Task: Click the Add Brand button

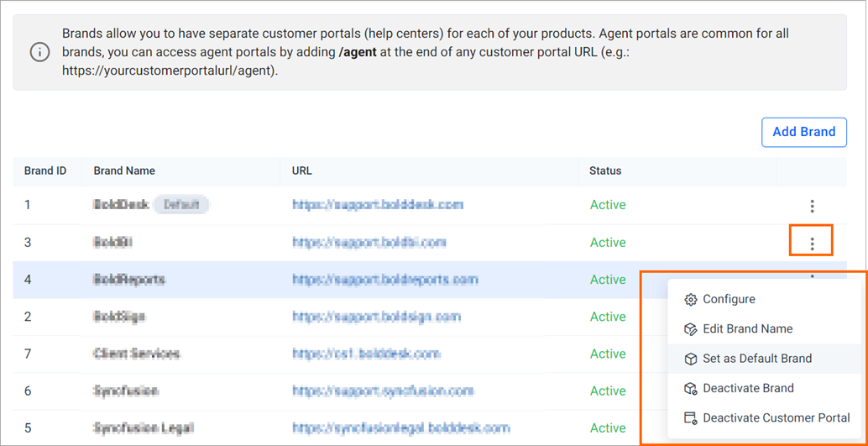Action: 804,132
